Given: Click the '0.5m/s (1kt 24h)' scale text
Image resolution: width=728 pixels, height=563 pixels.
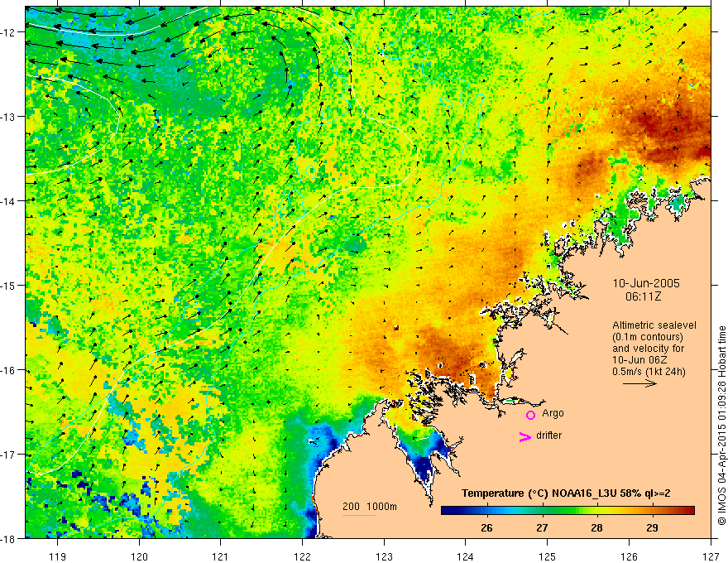Looking at the screenshot, I should (649, 371).
